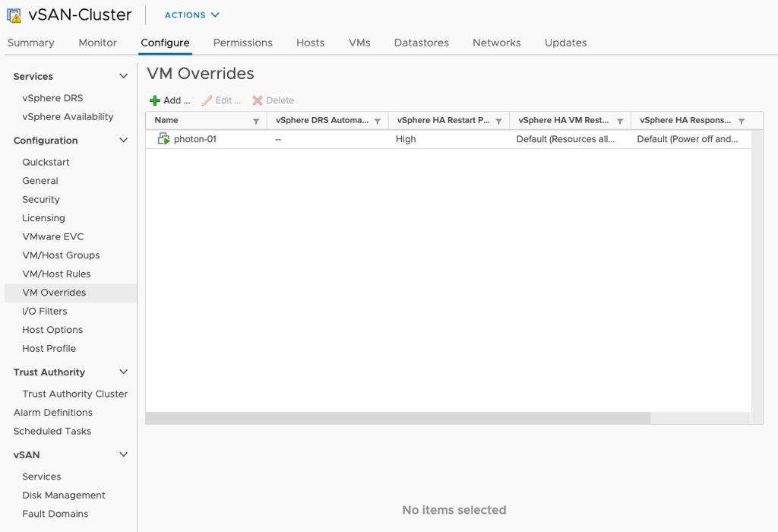
Task: Switch to the Summary tab
Action: click(x=30, y=43)
